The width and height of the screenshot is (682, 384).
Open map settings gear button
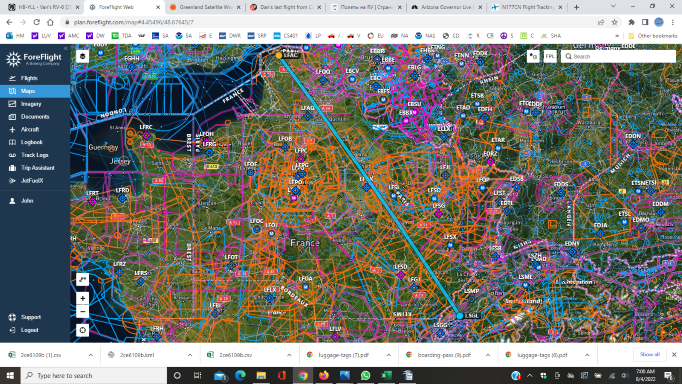coord(83,330)
